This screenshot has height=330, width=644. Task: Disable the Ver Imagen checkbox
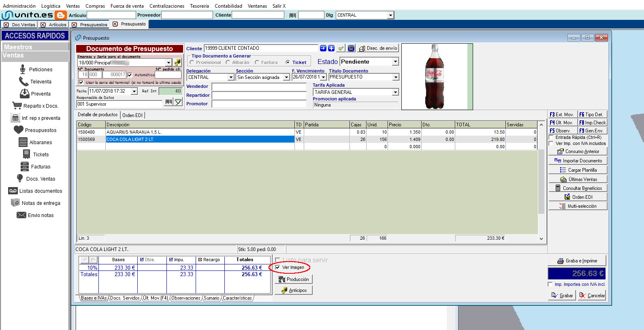tap(277, 267)
